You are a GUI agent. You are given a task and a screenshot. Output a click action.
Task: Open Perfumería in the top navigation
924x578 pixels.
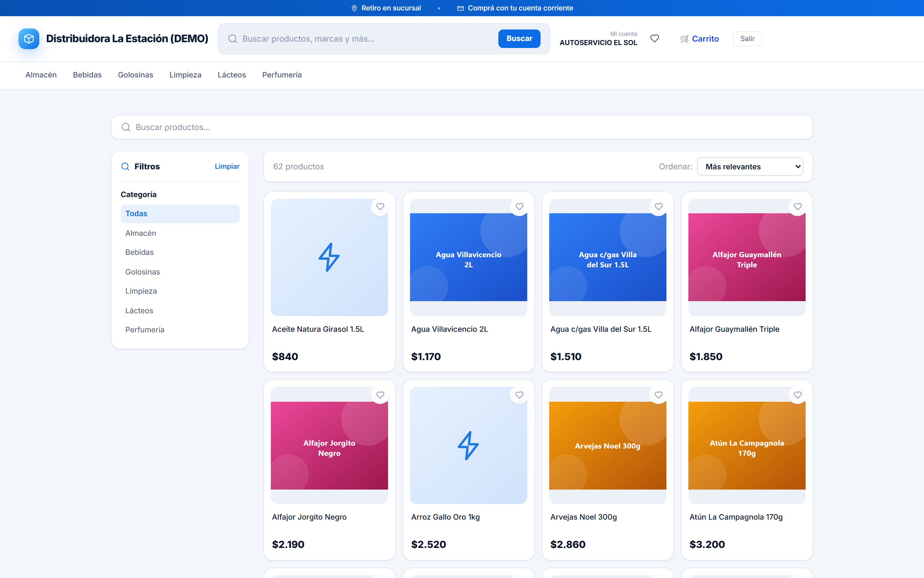coord(282,75)
